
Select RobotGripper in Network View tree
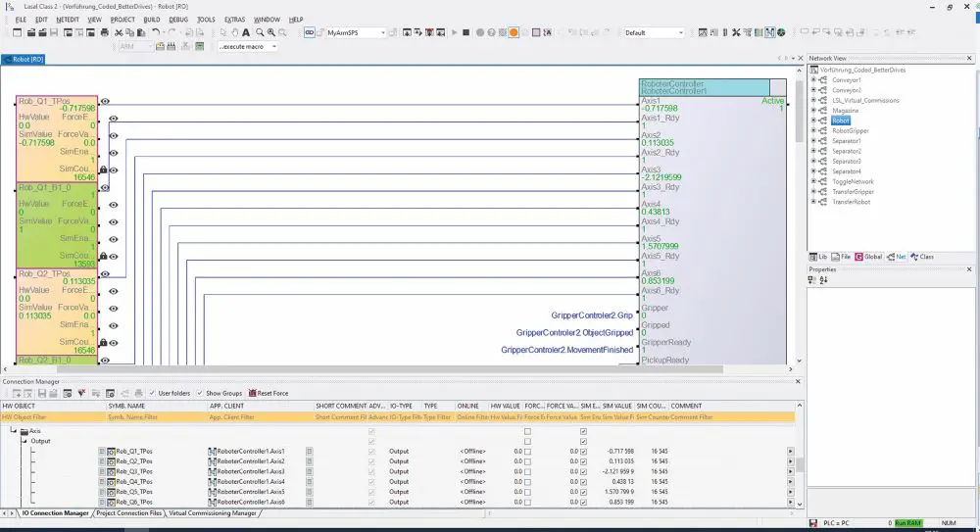(850, 130)
